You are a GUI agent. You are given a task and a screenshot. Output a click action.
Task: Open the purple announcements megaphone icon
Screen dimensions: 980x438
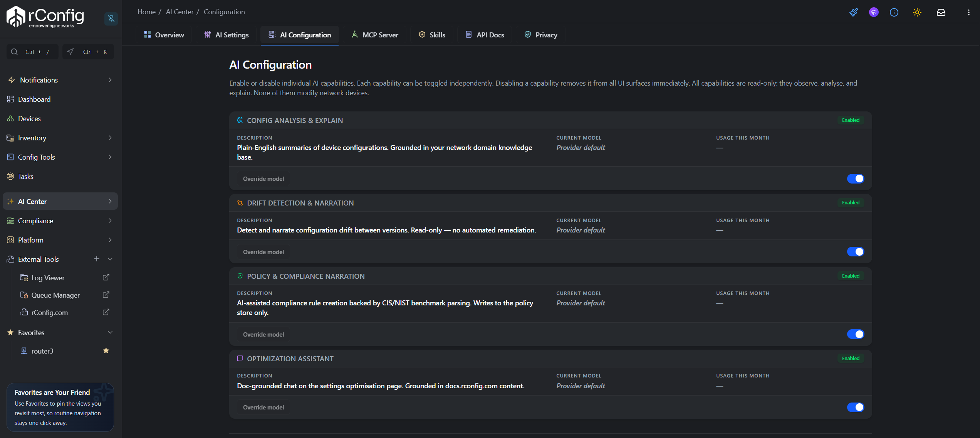874,12
